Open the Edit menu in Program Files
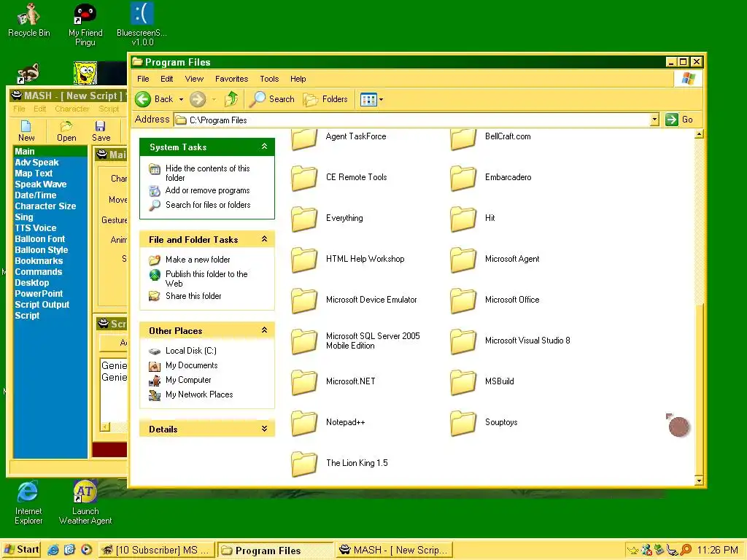Image resolution: width=747 pixels, height=560 pixels. (x=167, y=79)
